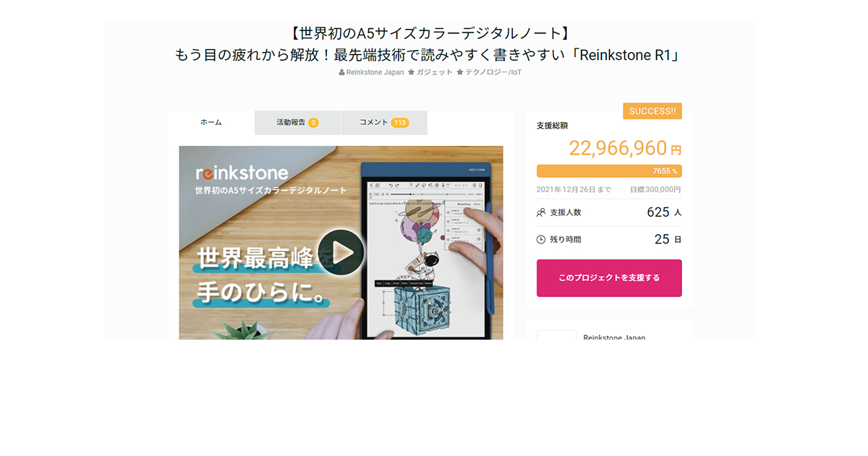This screenshot has width=868, height=456.
Task: Click the 3 badge on 活動報告
Action: (313, 123)
